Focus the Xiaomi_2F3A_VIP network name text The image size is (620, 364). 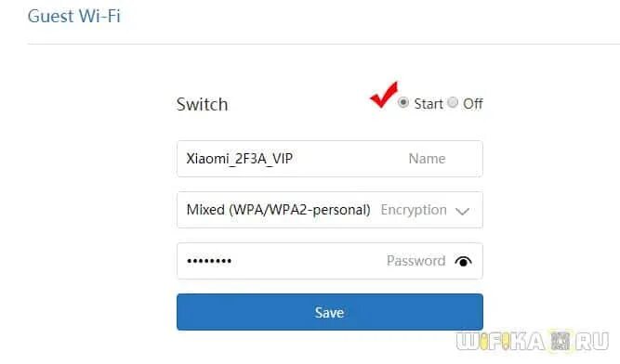240,159
